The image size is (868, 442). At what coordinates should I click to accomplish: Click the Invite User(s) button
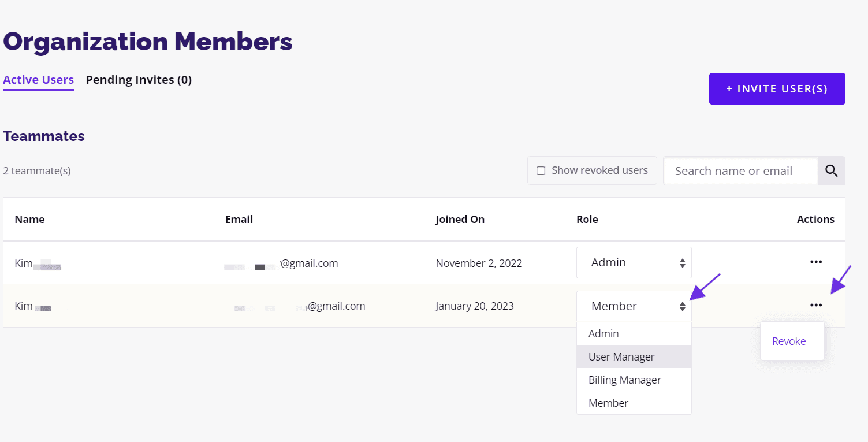click(x=777, y=88)
